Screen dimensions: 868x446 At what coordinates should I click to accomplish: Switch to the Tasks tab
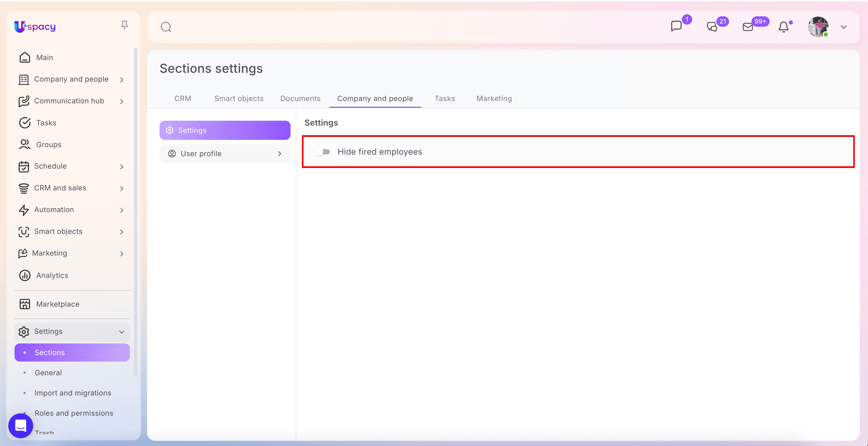click(444, 98)
